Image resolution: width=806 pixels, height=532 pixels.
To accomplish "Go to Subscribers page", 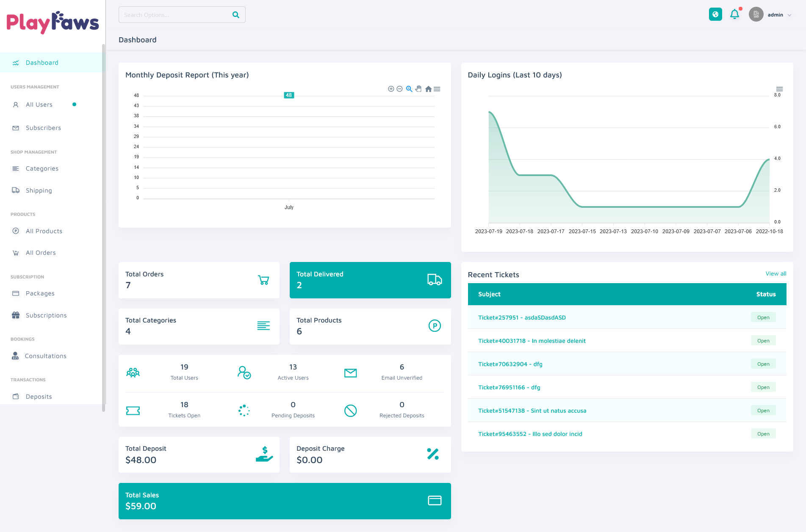I will 43,128.
